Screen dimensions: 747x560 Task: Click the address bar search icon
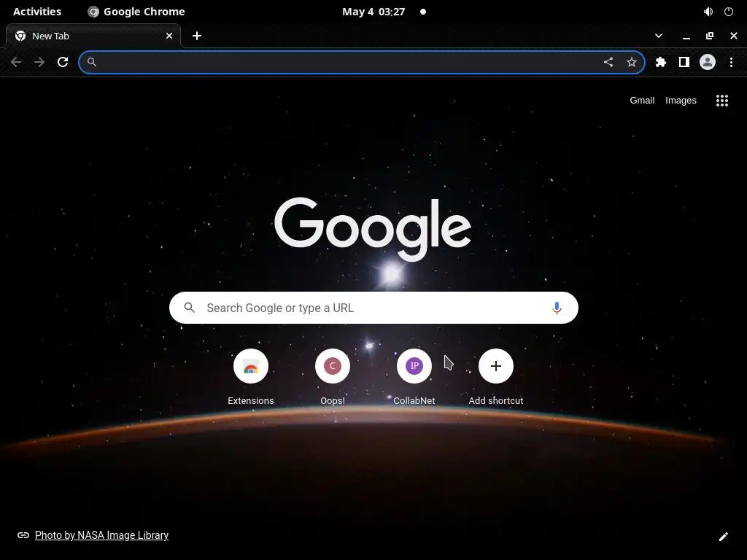coord(92,62)
